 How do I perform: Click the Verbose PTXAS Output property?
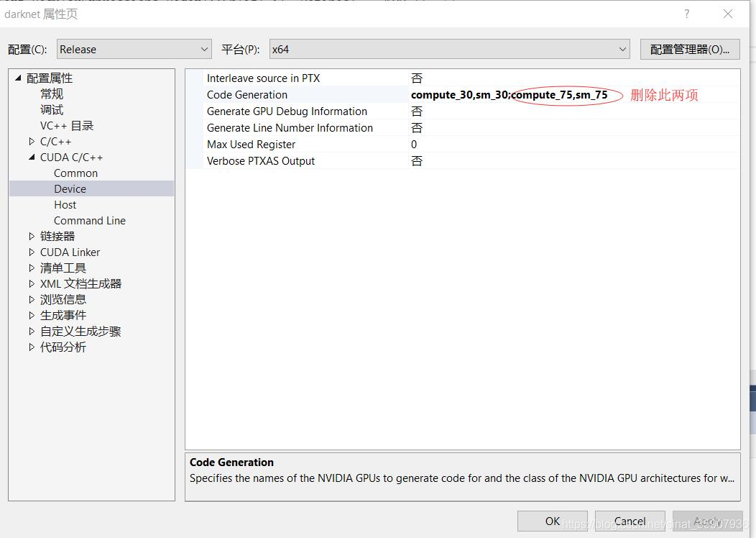click(x=260, y=160)
